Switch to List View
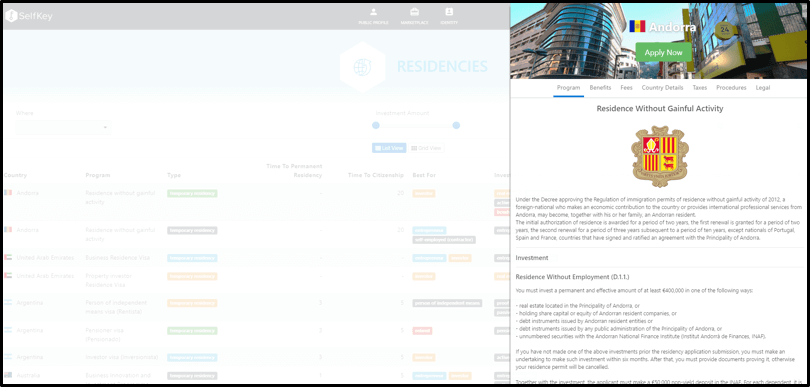The height and width of the screenshot is (387, 810). pyautogui.click(x=389, y=148)
